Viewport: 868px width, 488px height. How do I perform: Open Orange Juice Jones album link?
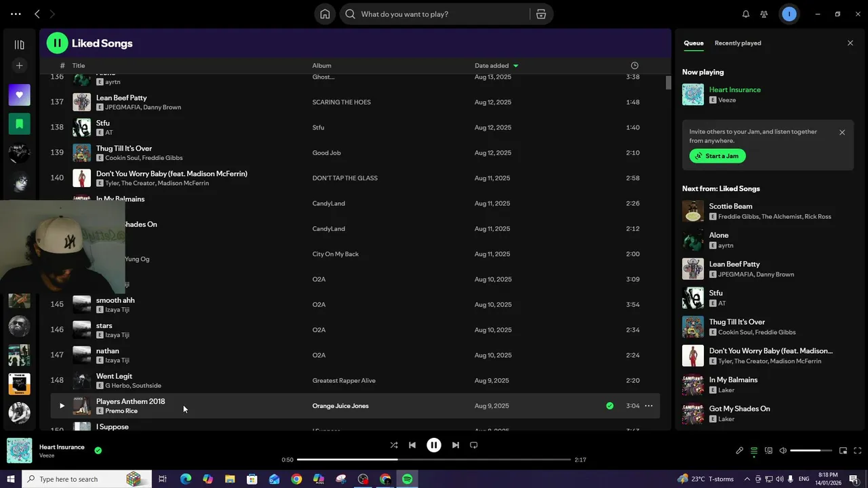(340, 406)
